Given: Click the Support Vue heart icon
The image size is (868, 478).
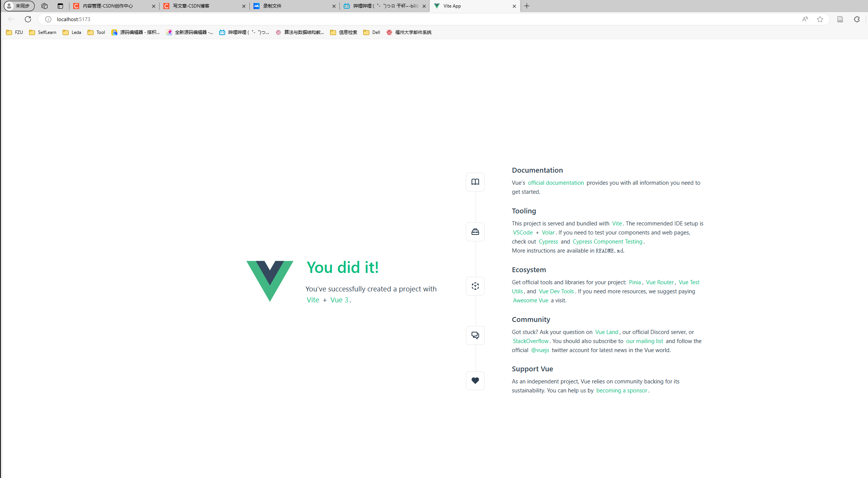Looking at the screenshot, I should point(475,381).
